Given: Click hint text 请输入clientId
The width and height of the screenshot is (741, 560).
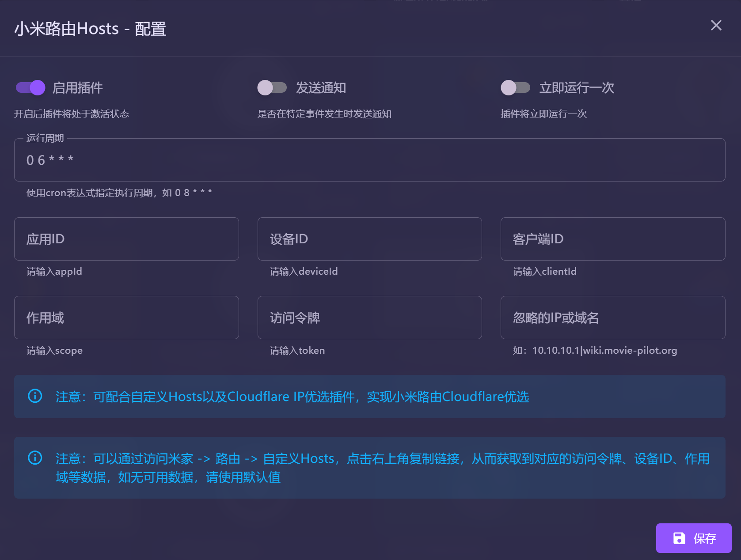Looking at the screenshot, I should [x=545, y=272].
